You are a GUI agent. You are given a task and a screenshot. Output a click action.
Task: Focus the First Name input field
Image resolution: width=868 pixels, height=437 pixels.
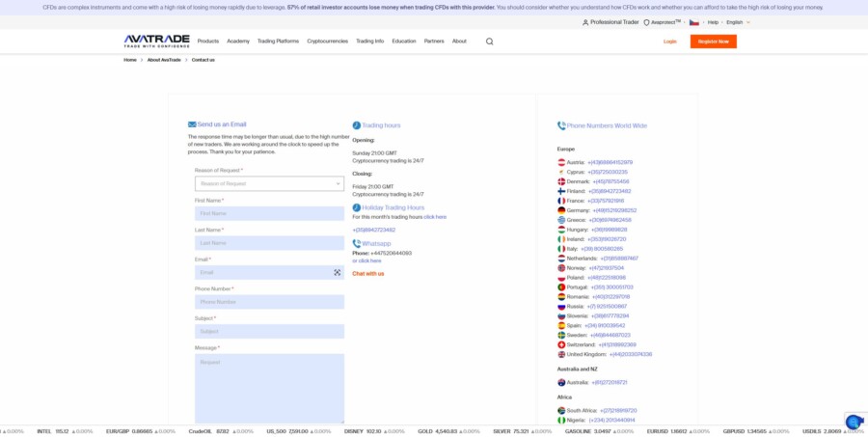click(x=269, y=214)
